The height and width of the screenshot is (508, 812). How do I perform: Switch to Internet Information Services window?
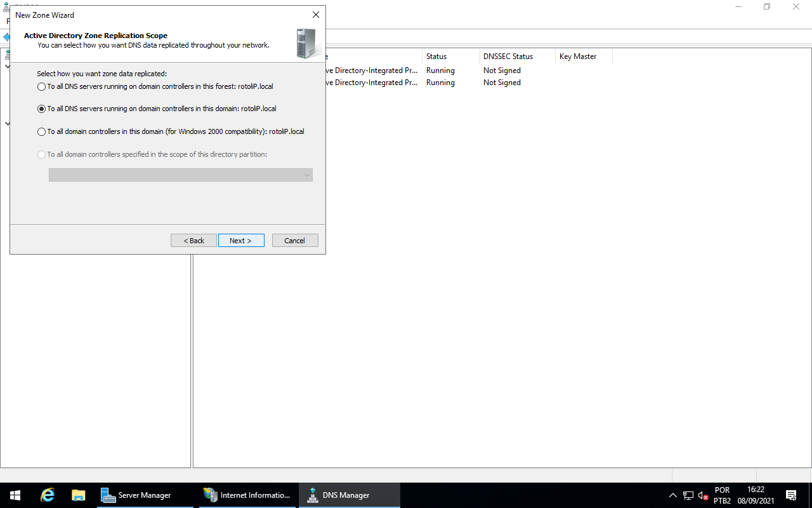coord(247,495)
